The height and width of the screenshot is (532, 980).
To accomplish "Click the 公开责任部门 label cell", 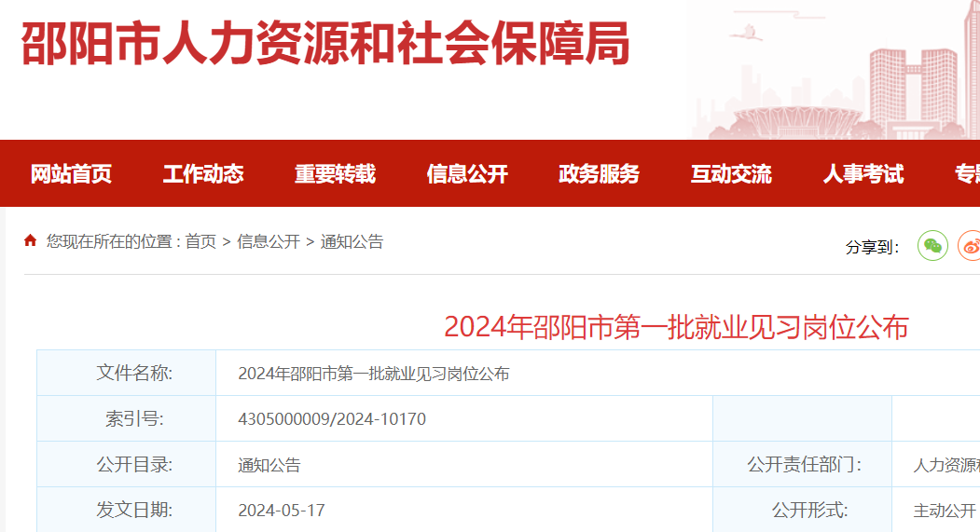I will pos(803,464).
